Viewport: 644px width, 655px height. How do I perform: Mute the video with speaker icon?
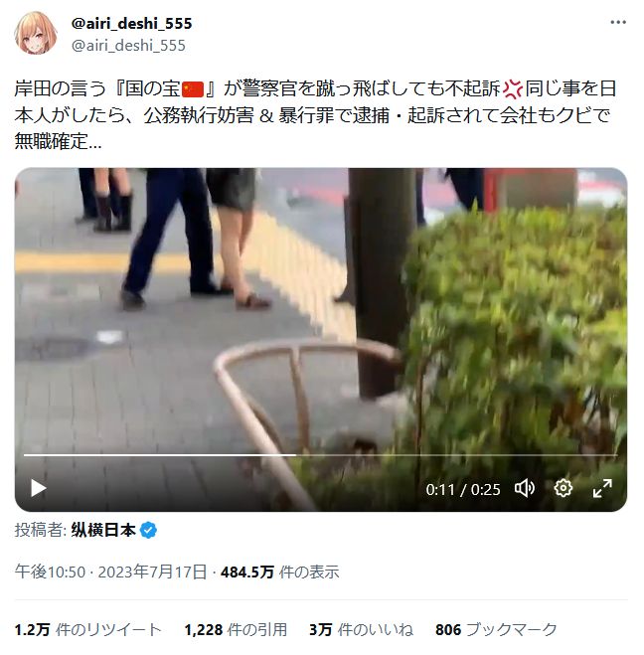(525, 488)
